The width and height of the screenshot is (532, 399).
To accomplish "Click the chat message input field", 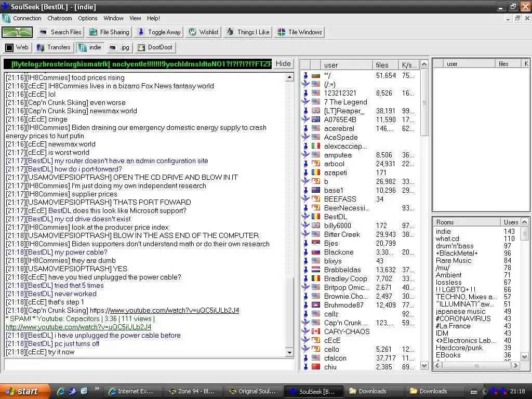I will click(149, 365).
